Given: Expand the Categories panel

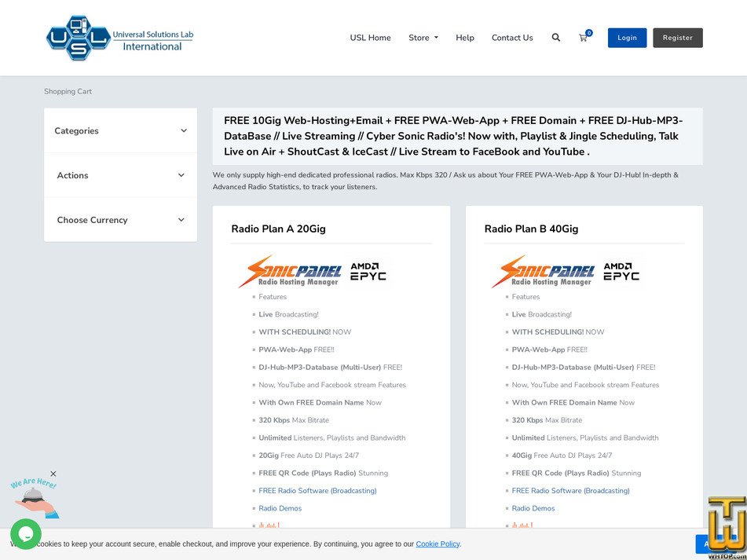Looking at the screenshot, I should [120, 130].
